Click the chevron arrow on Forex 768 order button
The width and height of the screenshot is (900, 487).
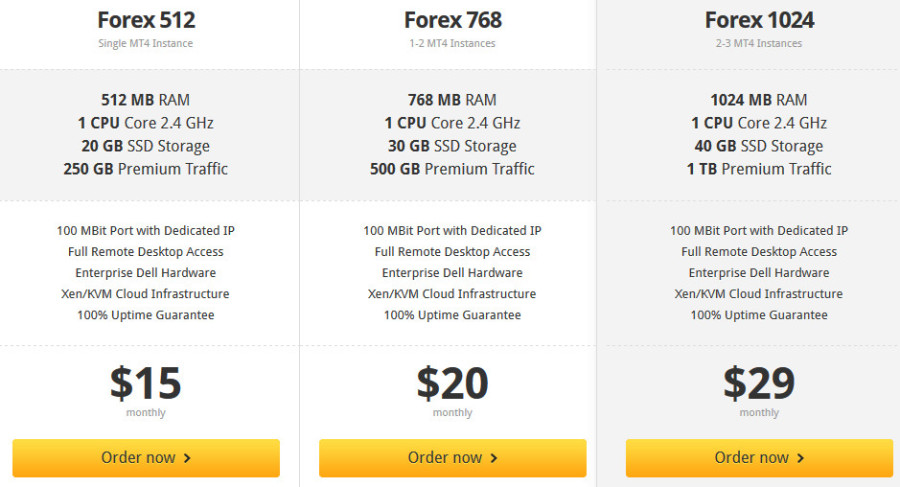[494, 458]
